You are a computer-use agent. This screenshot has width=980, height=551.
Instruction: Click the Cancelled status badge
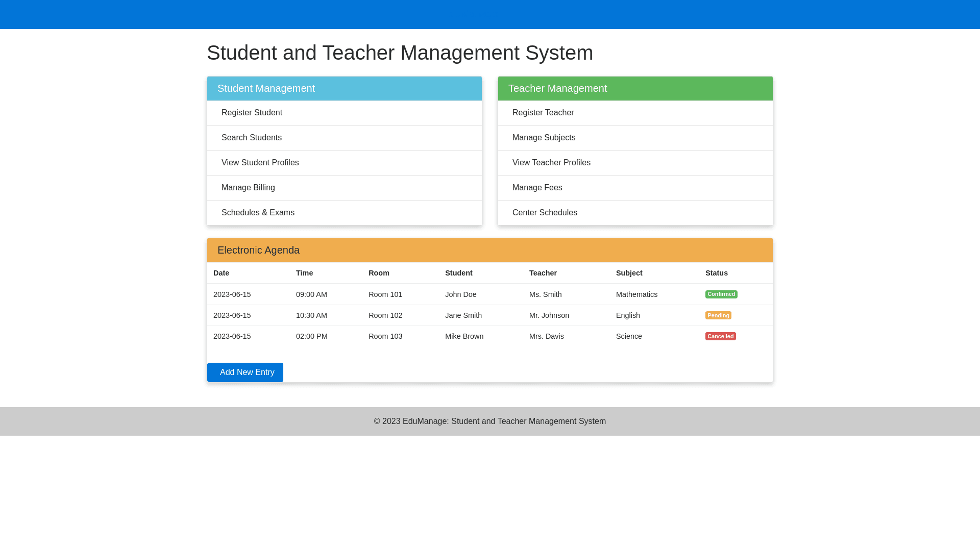[720, 336]
